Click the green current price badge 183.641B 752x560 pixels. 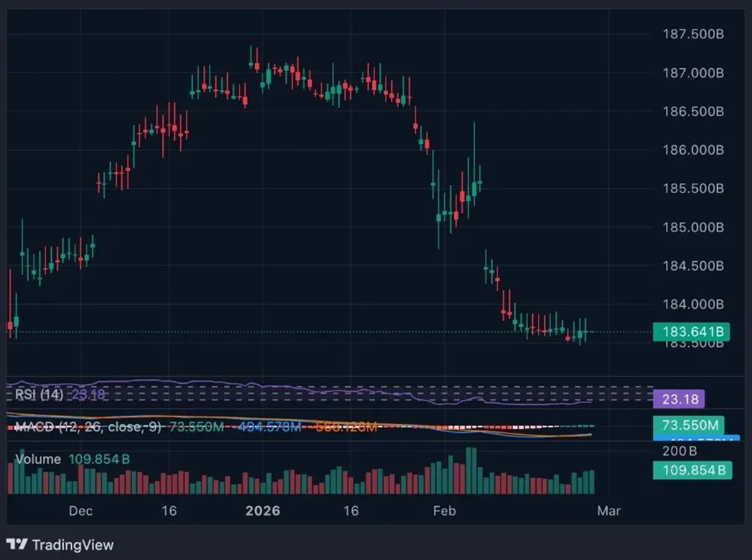pyautogui.click(x=692, y=332)
